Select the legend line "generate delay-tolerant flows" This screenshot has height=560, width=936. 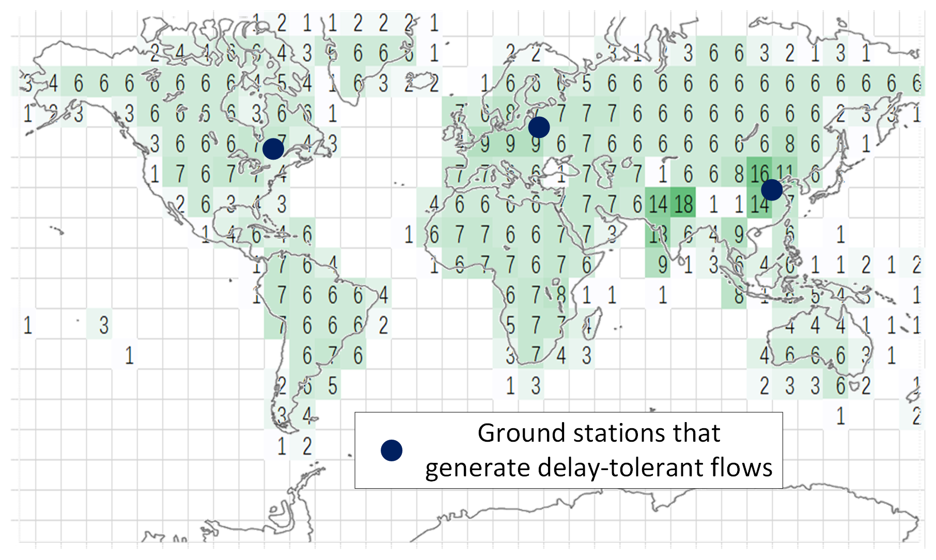click(x=599, y=468)
